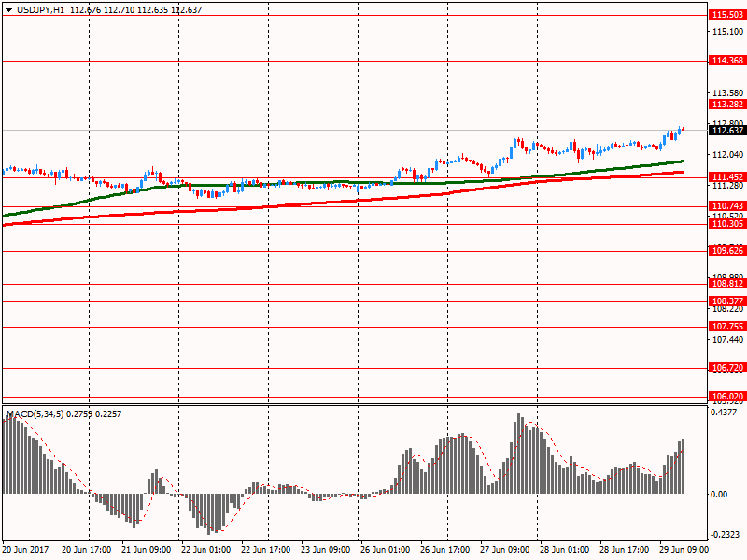This screenshot has width=747, height=560.
Task: Select the 106.020 red price level label
Action: click(727, 397)
